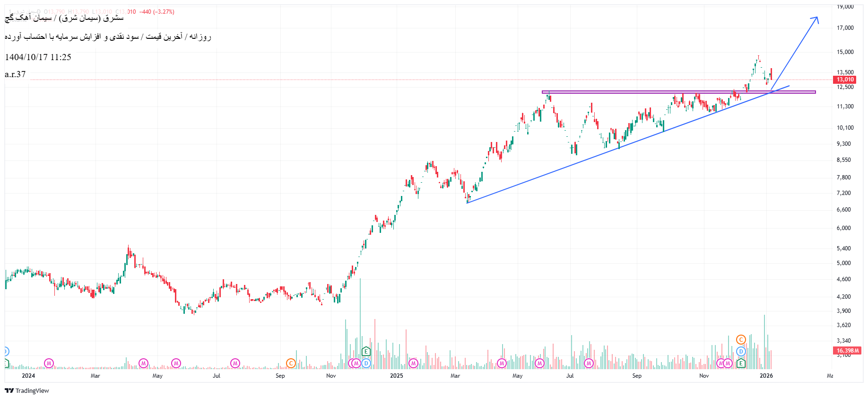The height and width of the screenshot is (399, 868).
Task: Select the M marker between May and Jul 2025
Action: pyautogui.click(x=539, y=364)
